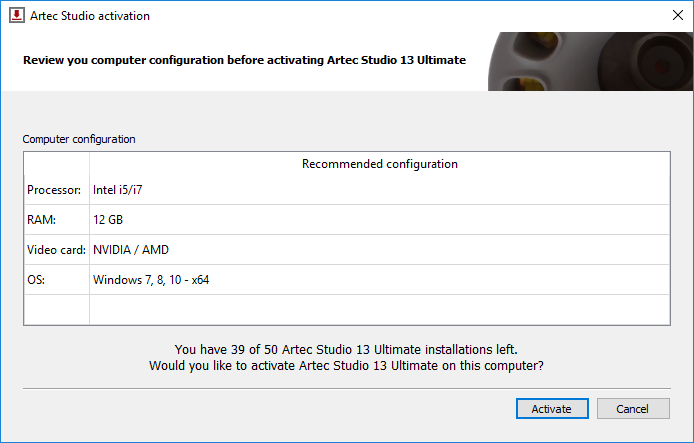Click the Activate button
694x443 pixels.
(x=552, y=408)
